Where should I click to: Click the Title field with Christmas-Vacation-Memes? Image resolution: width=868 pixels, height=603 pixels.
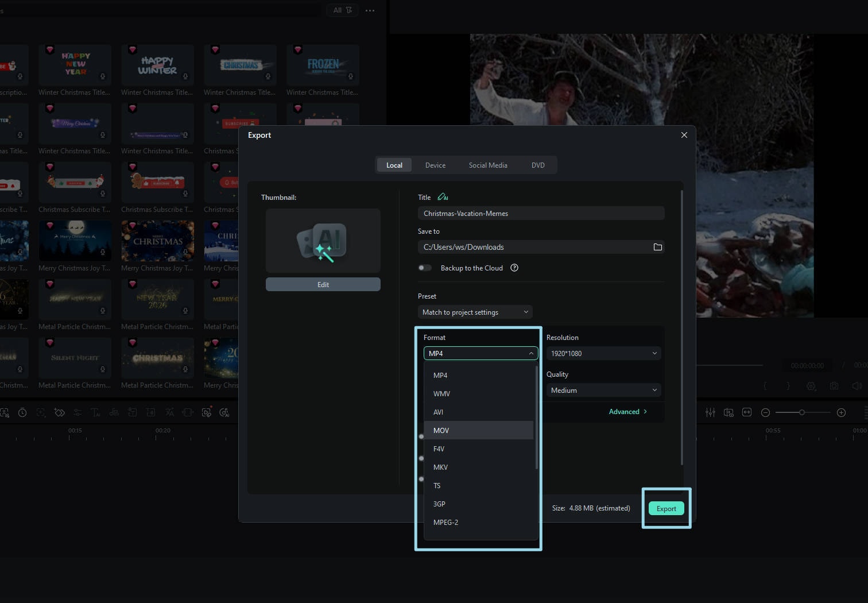click(x=541, y=213)
